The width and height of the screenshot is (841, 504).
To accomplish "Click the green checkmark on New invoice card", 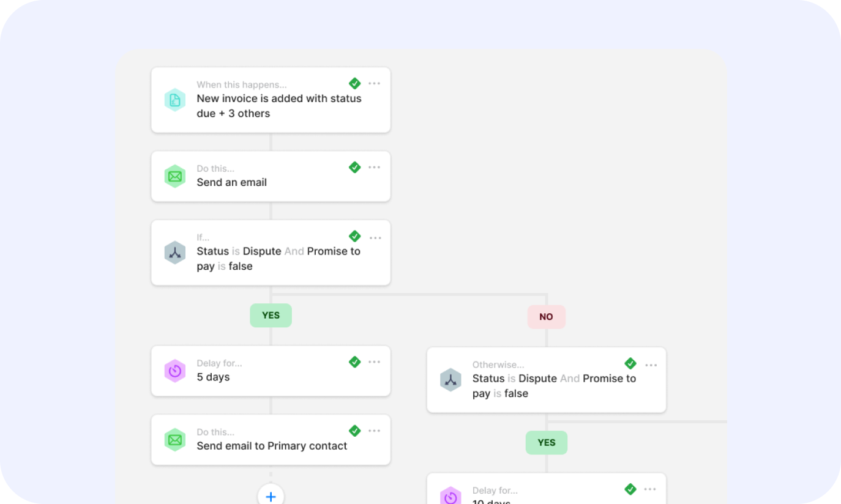I will pyautogui.click(x=354, y=83).
